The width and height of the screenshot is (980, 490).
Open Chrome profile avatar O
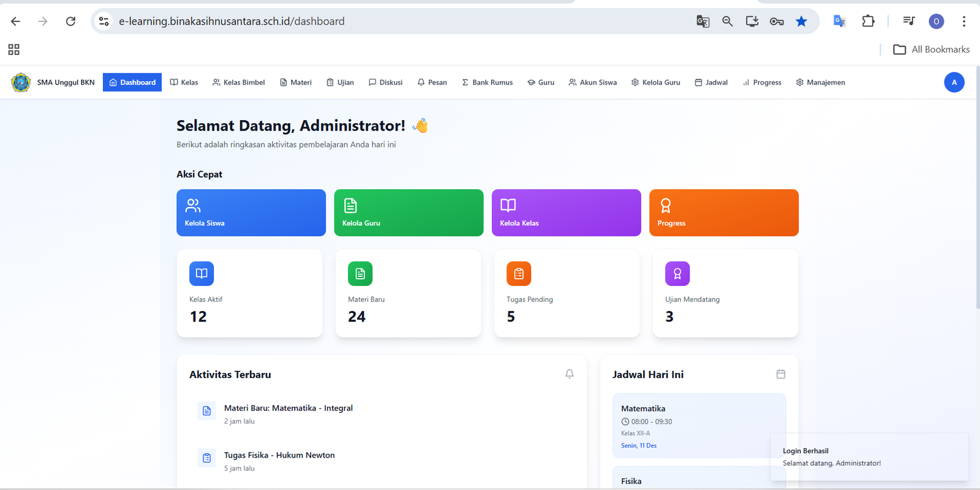click(937, 21)
